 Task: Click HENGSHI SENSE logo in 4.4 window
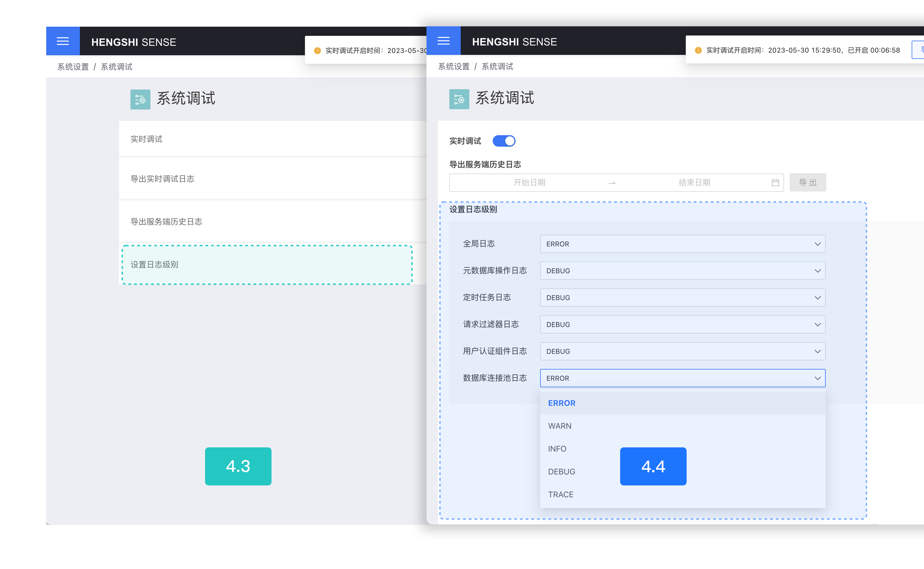pyautogui.click(x=515, y=42)
